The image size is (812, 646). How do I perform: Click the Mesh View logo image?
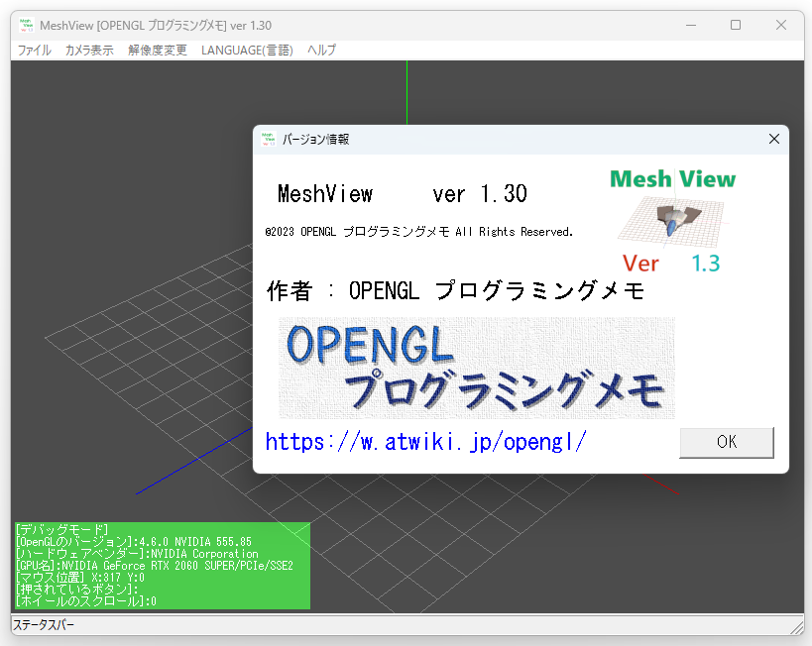pyautogui.click(x=672, y=221)
